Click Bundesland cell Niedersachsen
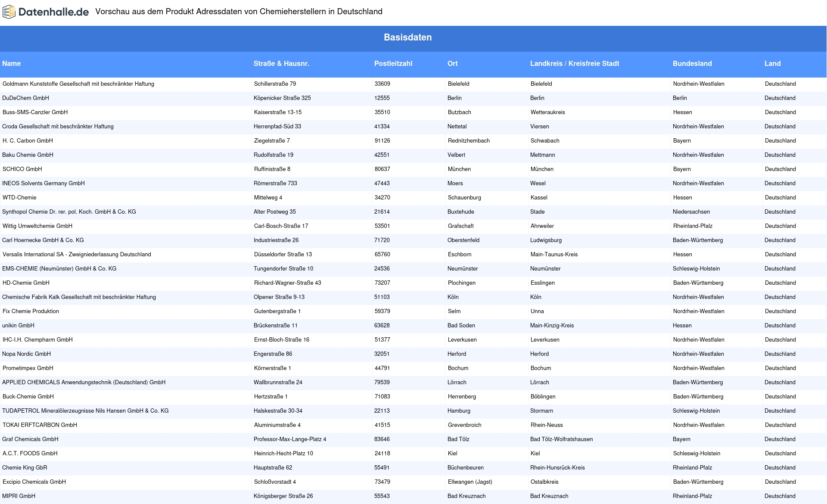 691,212
